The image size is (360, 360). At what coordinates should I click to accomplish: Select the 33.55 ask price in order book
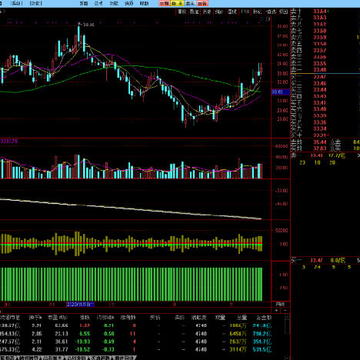click(x=320, y=63)
